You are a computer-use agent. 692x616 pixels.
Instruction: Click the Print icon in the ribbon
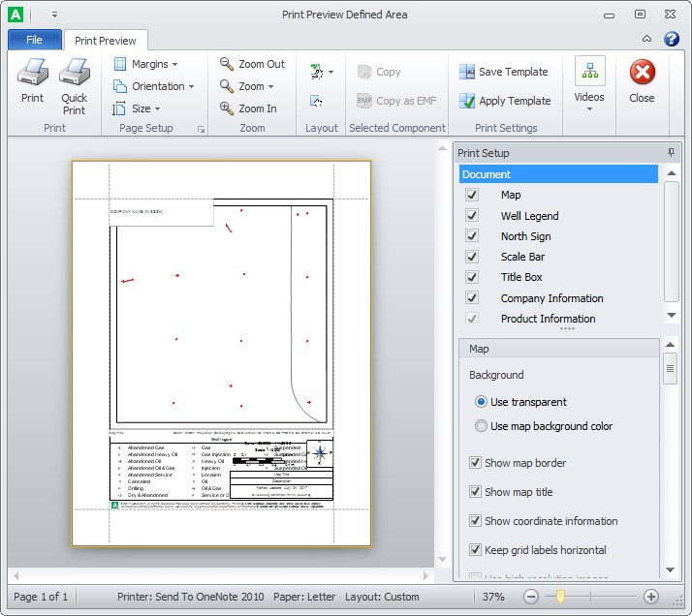point(32,74)
